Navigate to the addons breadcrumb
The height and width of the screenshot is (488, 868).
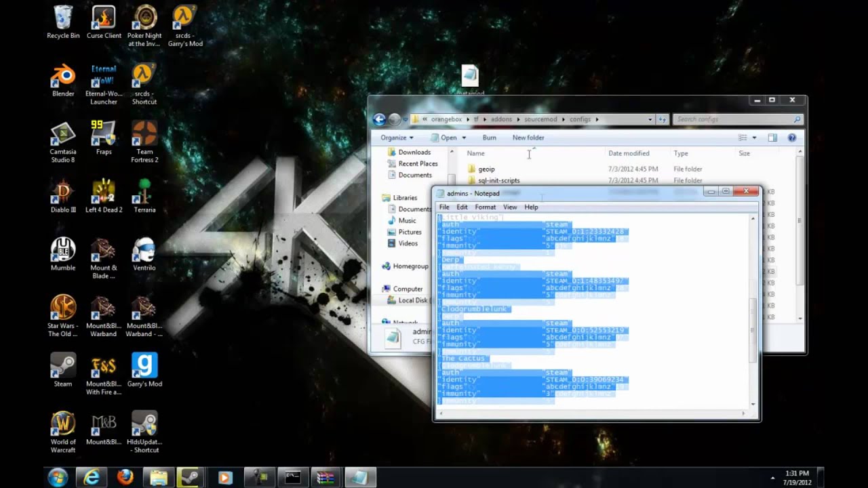coord(501,119)
